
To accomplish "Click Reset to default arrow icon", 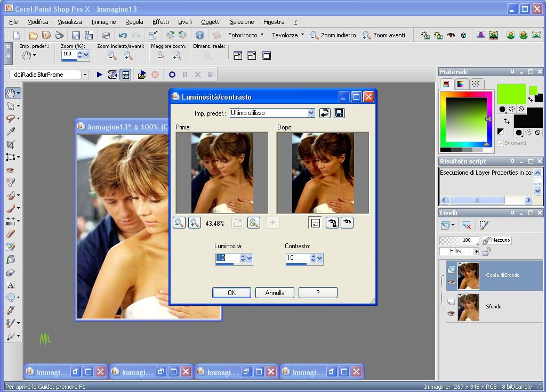I will point(325,113).
